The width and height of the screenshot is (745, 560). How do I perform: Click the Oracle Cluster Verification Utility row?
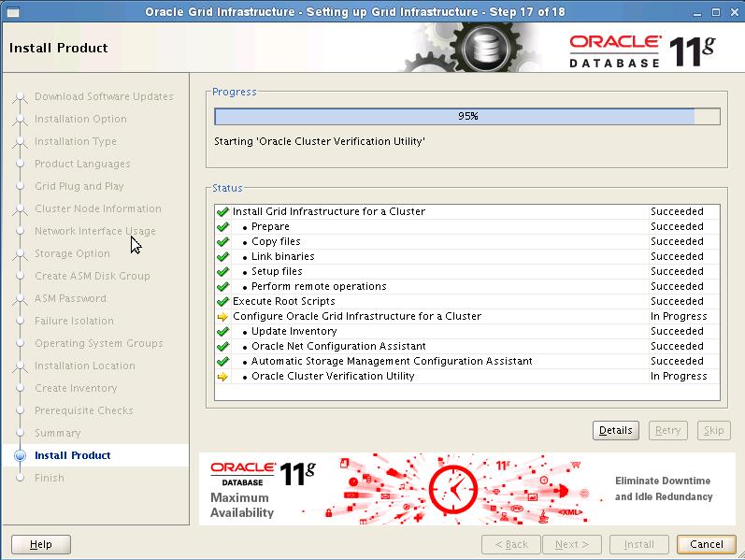click(467, 377)
